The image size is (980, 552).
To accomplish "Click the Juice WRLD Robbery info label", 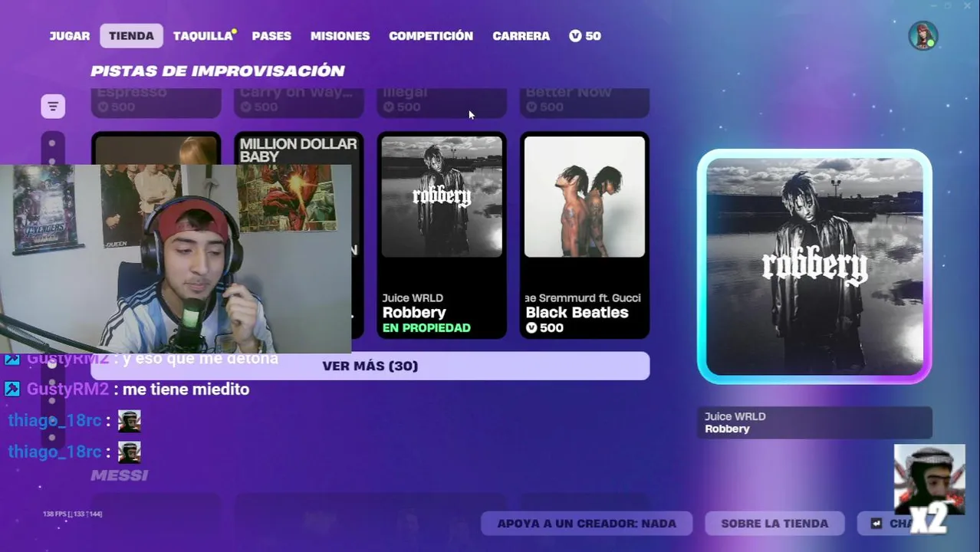I will coord(814,422).
